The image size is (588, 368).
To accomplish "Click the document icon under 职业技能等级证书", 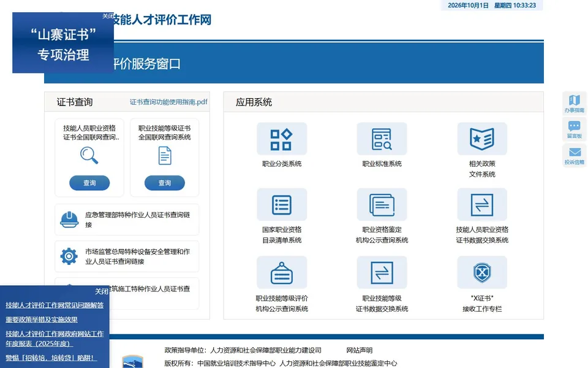I will (165, 156).
